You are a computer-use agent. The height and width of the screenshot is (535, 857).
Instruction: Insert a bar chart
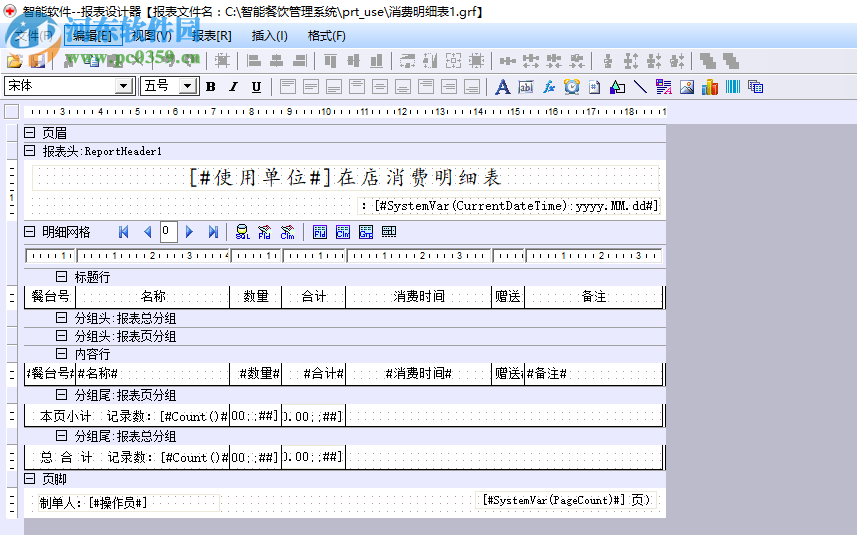[709, 87]
